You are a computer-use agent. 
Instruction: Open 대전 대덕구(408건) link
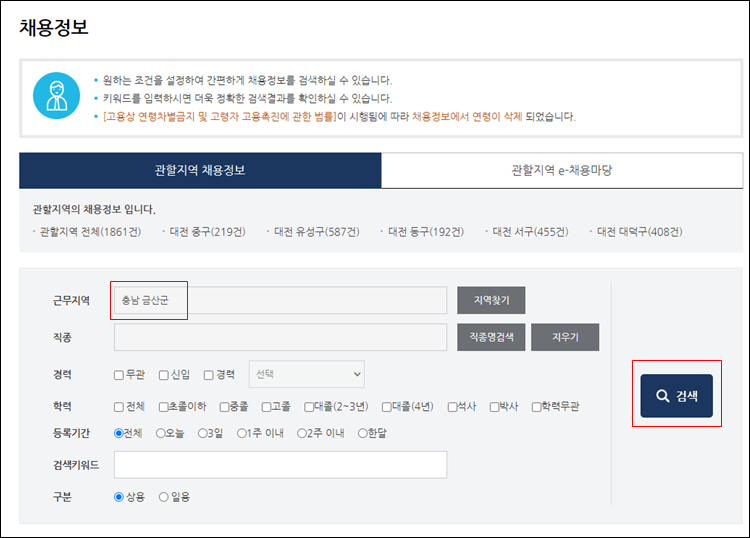(x=640, y=232)
